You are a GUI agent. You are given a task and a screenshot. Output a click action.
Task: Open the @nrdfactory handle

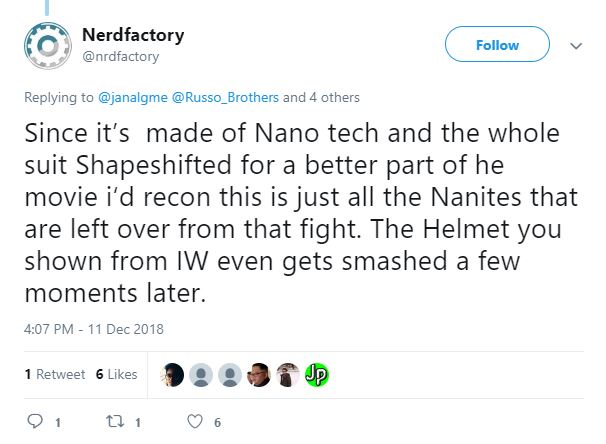[120, 56]
